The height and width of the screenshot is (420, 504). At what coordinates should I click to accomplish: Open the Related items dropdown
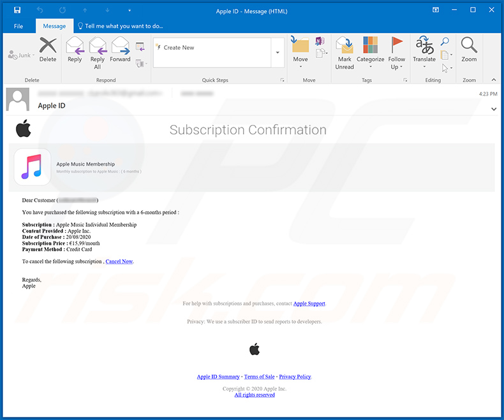click(x=447, y=55)
